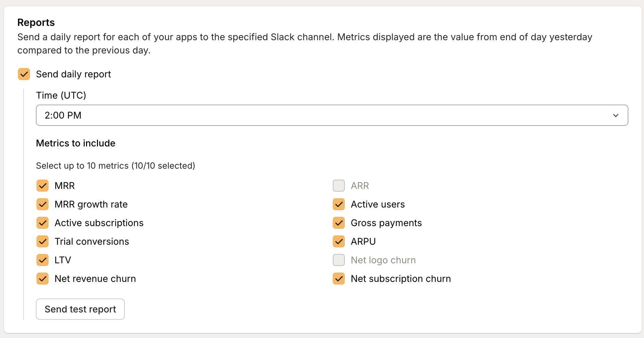This screenshot has width=644, height=338.
Task: Uncheck MRR growth rate
Action: 42,204
